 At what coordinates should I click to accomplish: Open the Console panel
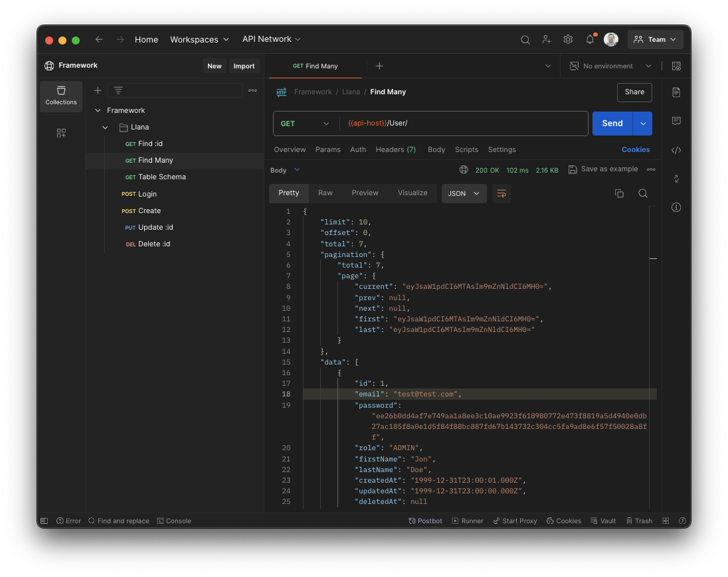pyautogui.click(x=174, y=521)
